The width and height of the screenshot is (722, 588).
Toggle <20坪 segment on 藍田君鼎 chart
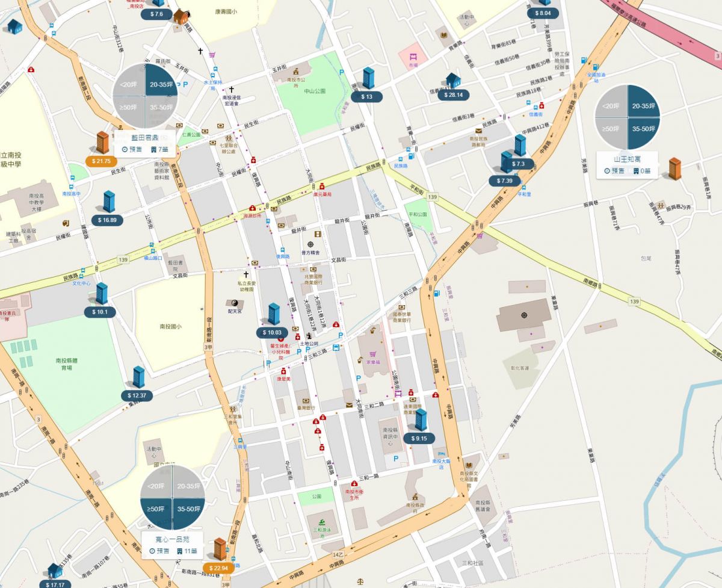click(x=129, y=79)
